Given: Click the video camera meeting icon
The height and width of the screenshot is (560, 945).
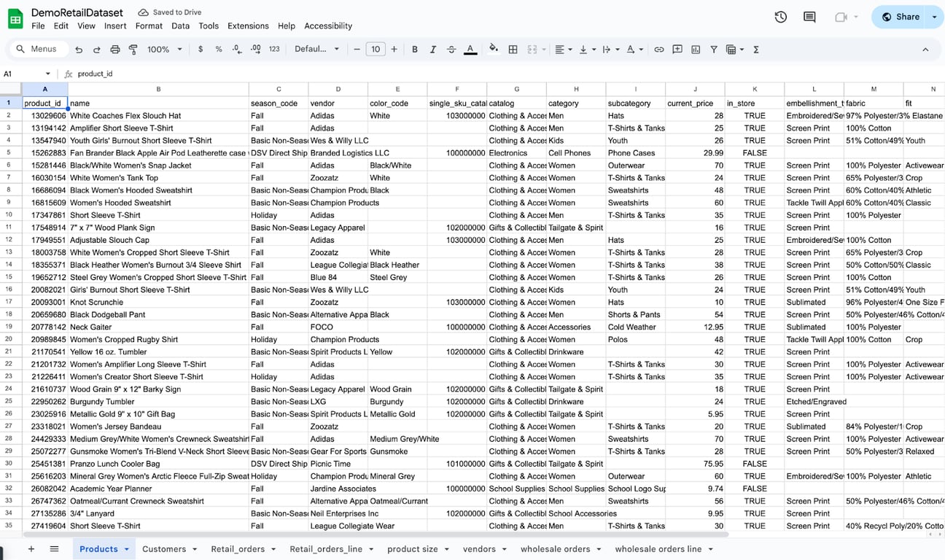Looking at the screenshot, I should (841, 17).
